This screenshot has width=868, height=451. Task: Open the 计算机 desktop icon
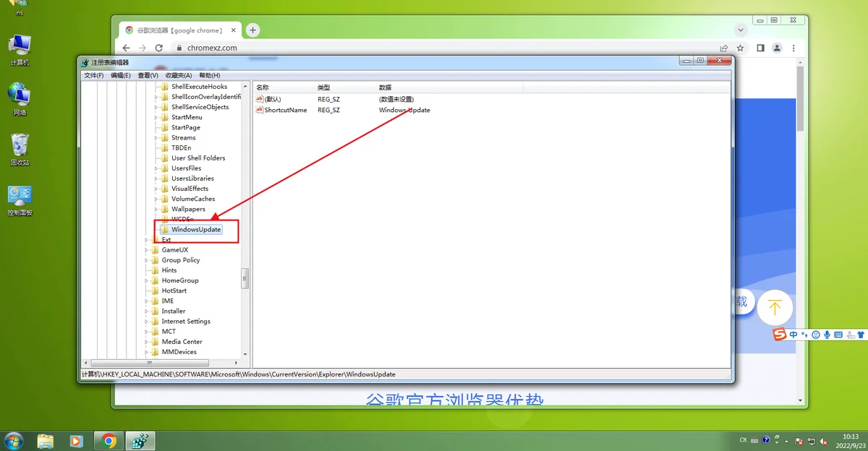(x=20, y=50)
